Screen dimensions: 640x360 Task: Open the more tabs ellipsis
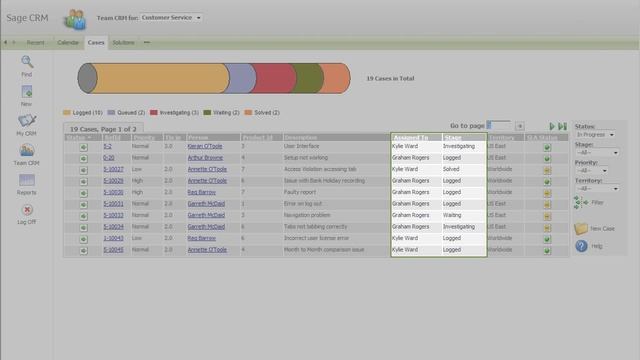point(147,42)
